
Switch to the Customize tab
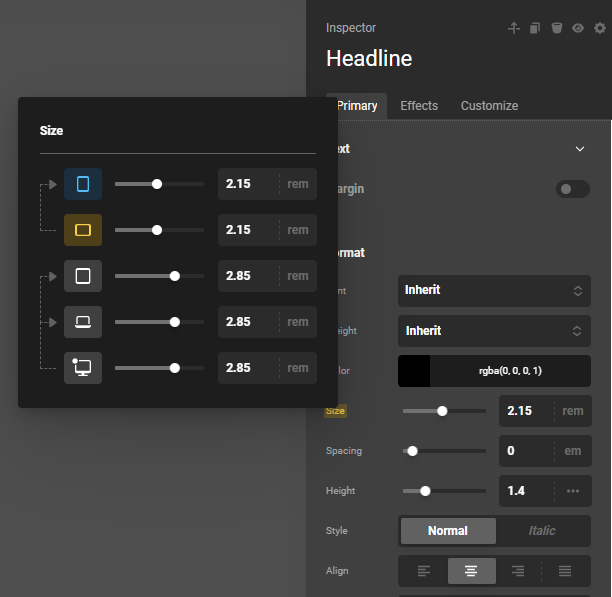489,106
